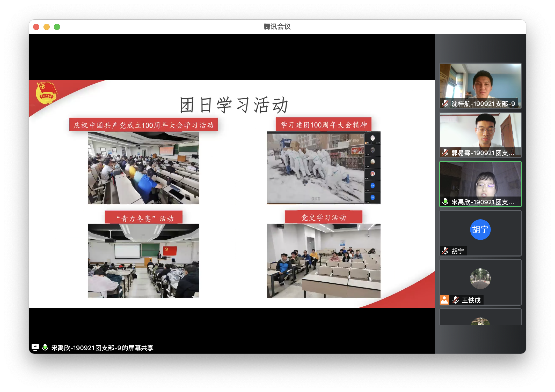Click the 宋禹欣 screen sharing label text
Image resolution: width=555 pixels, height=392 pixels.
pyautogui.click(x=102, y=348)
